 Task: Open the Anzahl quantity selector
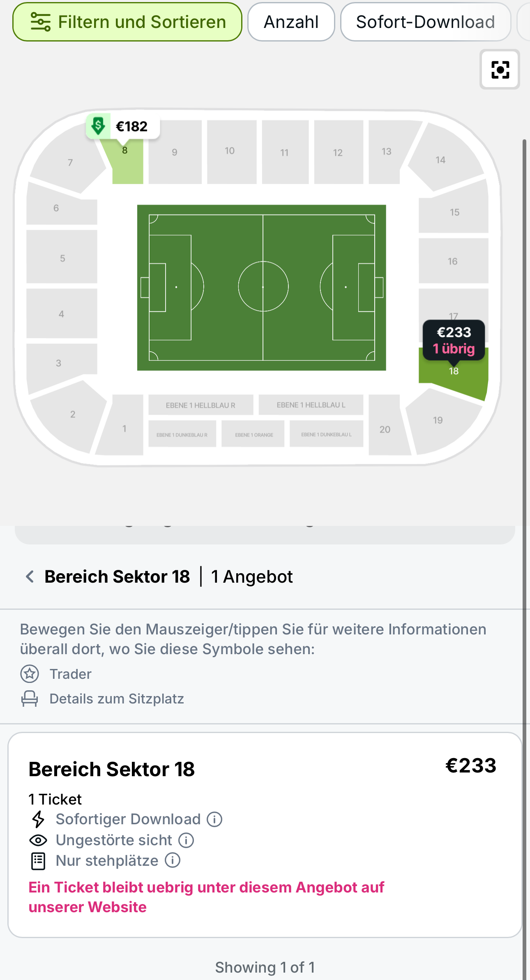pyautogui.click(x=291, y=22)
